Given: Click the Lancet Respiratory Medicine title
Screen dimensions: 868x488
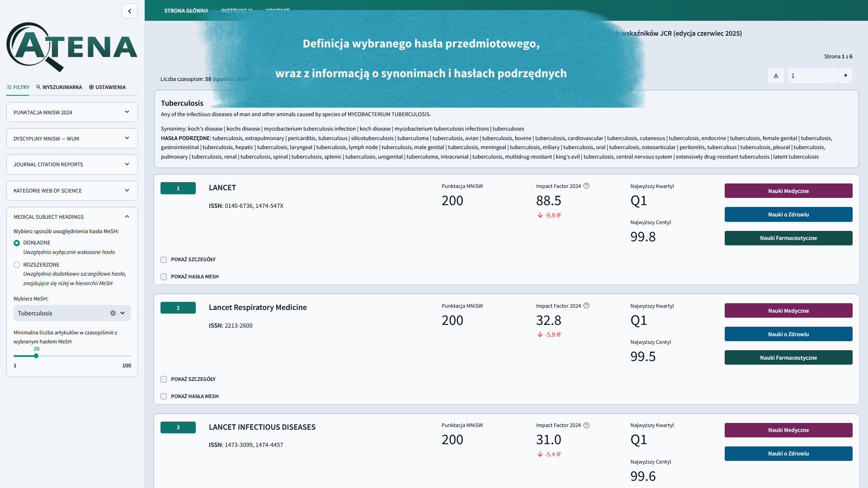Looking at the screenshot, I should point(258,307).
